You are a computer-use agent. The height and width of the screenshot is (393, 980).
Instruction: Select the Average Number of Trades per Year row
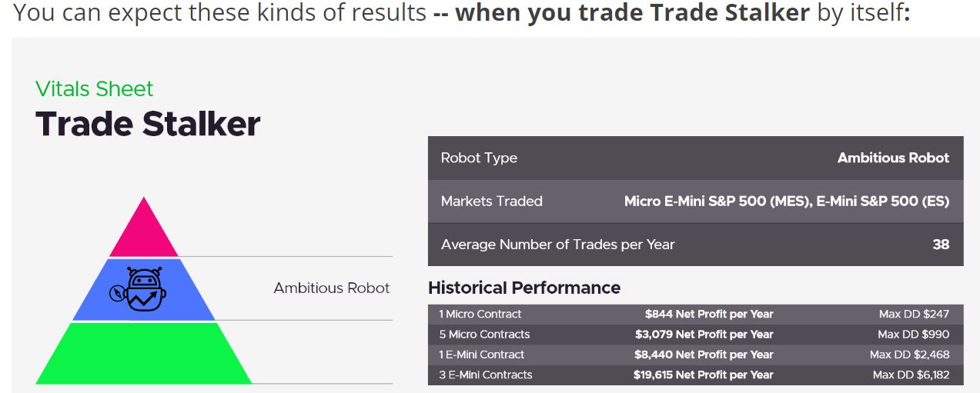695,245
